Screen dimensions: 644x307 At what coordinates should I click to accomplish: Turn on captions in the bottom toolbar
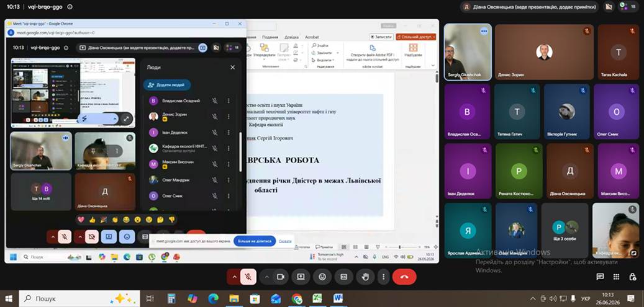coord(344,277)
